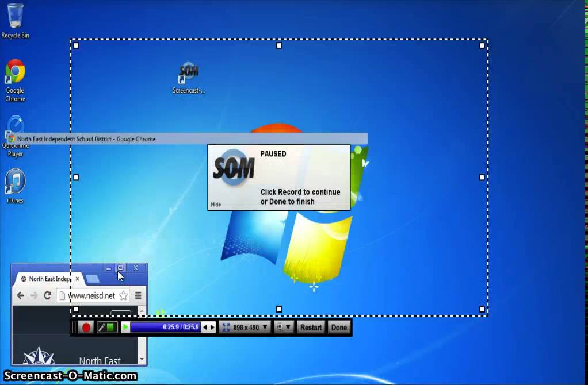Click the bottom-left recording frame handle
Screen dimensions: 588x385
pos(76,309)
